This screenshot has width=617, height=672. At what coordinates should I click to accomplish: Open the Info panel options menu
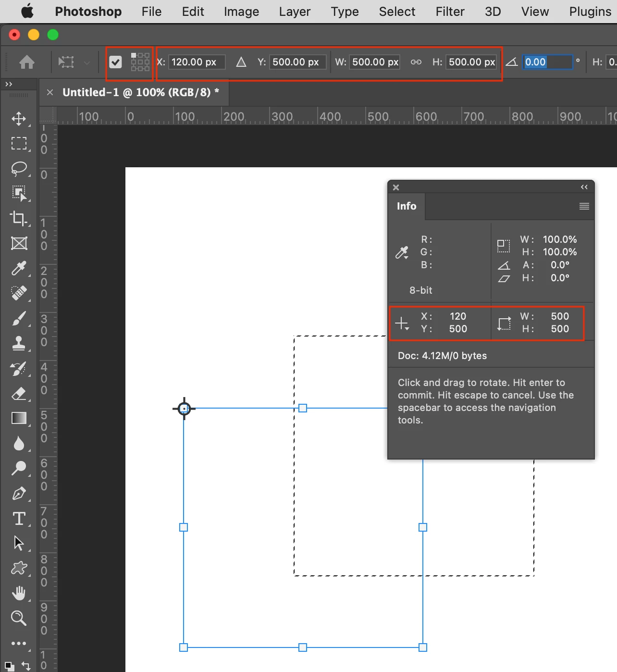(x=584, y=206)
